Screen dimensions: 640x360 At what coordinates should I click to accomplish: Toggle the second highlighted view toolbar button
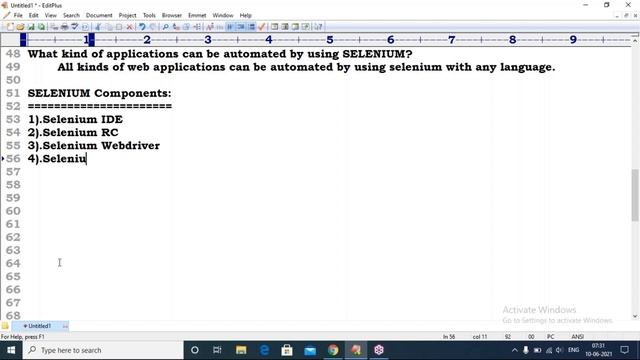click(x=241, y=27)
